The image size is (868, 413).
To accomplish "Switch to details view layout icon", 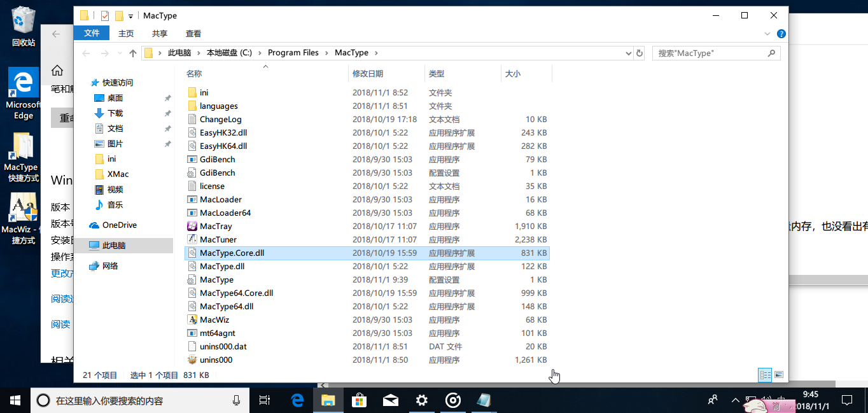I will 765,375.
